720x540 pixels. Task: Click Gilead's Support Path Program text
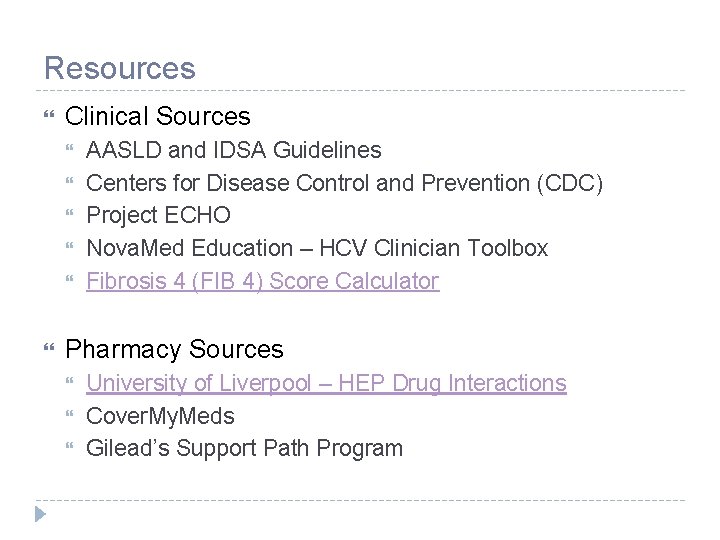245,449
